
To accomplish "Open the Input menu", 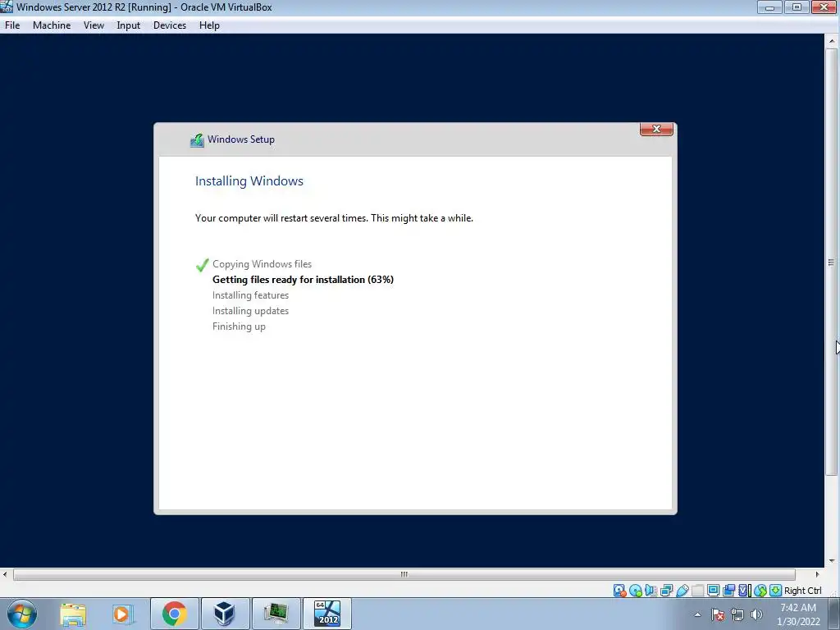I will coord(129,25).
